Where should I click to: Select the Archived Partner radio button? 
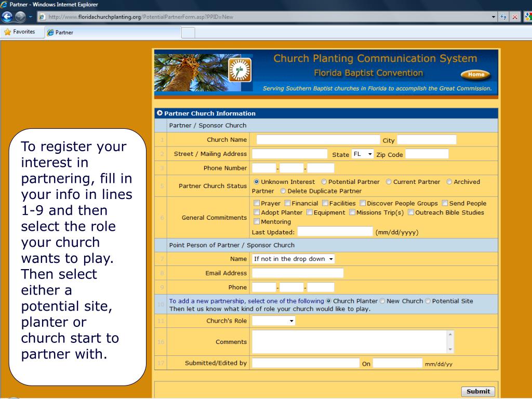449,182
